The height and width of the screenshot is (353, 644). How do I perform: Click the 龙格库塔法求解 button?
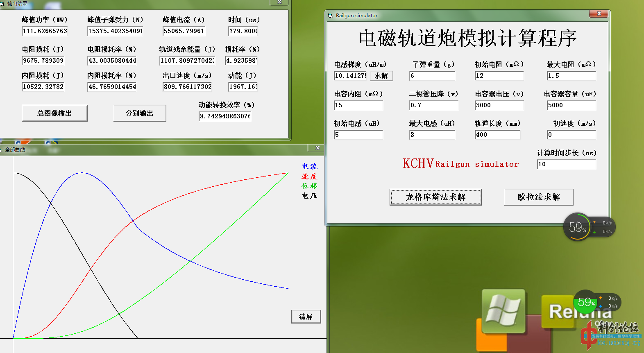click(435, 197)
